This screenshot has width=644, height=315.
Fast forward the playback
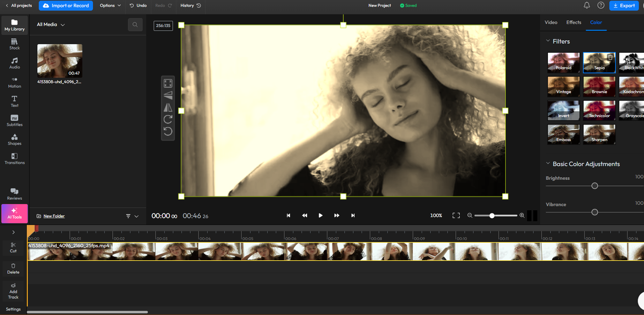tap(337, 216)
